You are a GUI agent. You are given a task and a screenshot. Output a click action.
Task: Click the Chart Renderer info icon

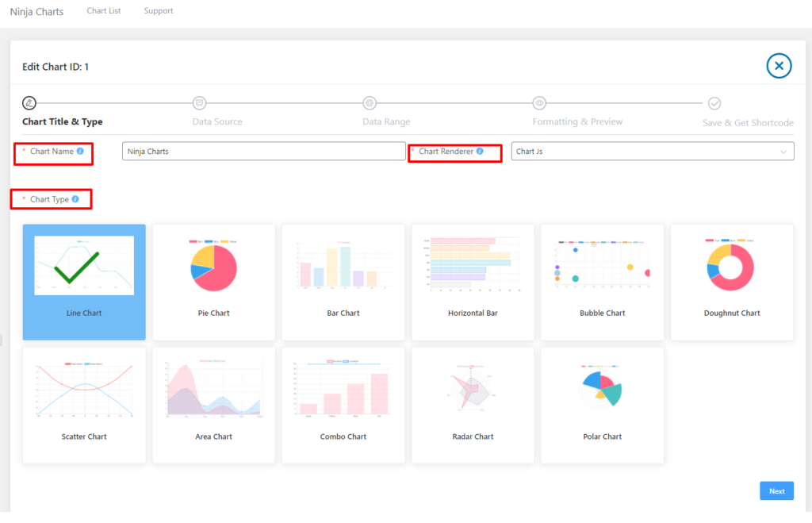(x=480, y=151)
